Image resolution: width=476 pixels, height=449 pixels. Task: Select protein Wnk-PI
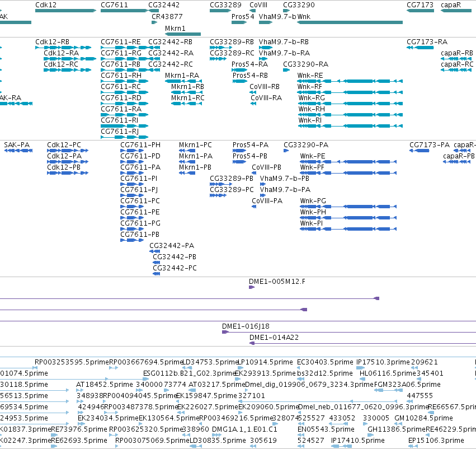pos(312,223)
